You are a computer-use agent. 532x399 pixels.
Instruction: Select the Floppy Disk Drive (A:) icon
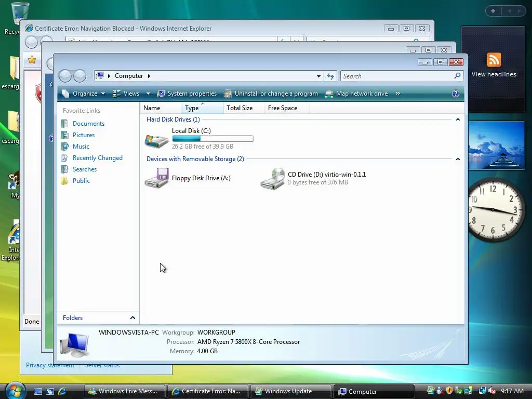point(156,178)
